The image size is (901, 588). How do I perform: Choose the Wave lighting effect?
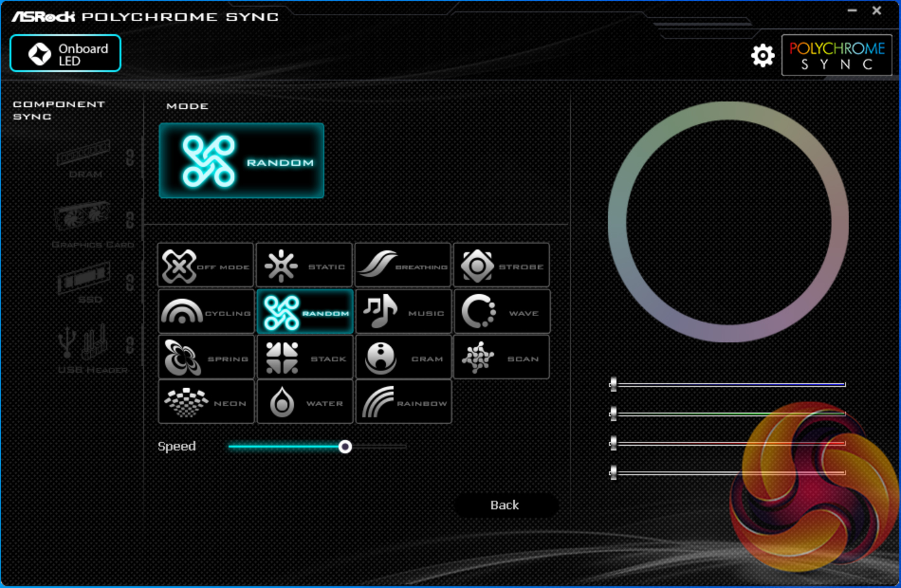coord(502,312)
